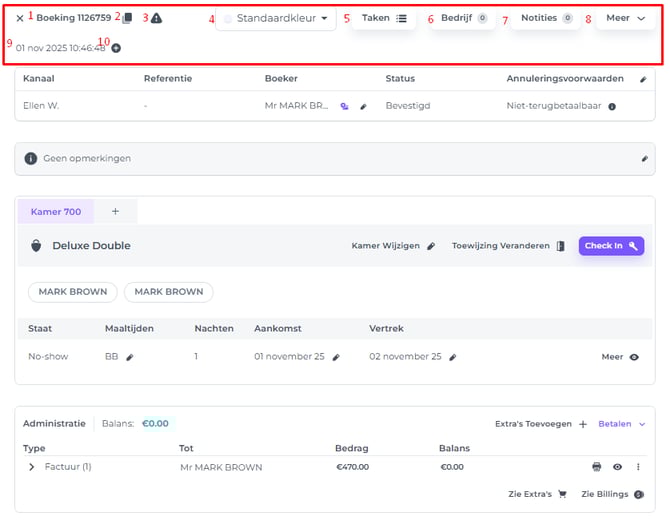This screenshot has height=524, width=670.
Task: Edit the remarks pencil icon
Action: tap(644, 158)
